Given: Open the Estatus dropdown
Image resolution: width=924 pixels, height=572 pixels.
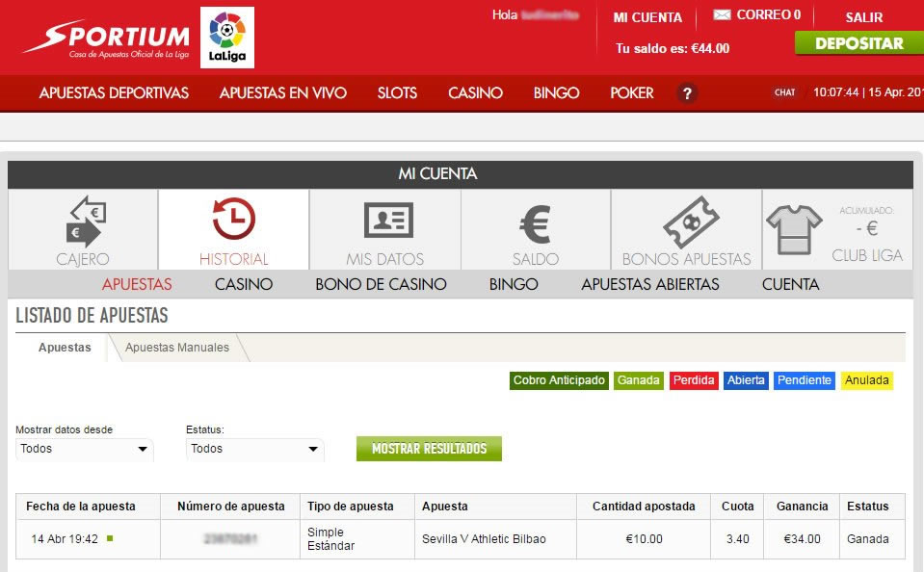Looking at the screenshot, I should [254, 449].
